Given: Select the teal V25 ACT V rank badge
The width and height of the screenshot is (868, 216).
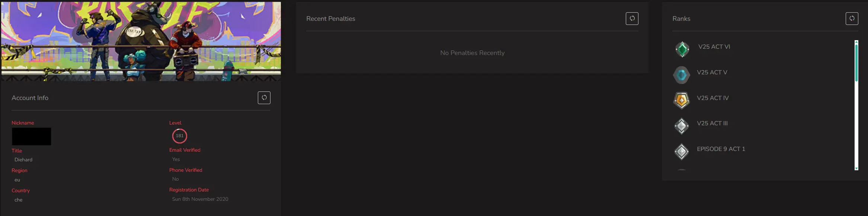Looking at the screenshot, I should click(x=682, y=75).
